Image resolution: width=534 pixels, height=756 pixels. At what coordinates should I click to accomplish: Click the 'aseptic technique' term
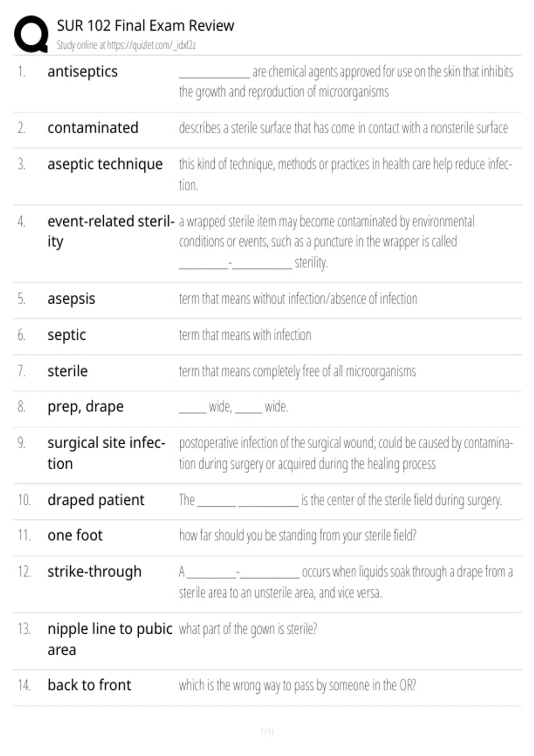tap(105, 164)
